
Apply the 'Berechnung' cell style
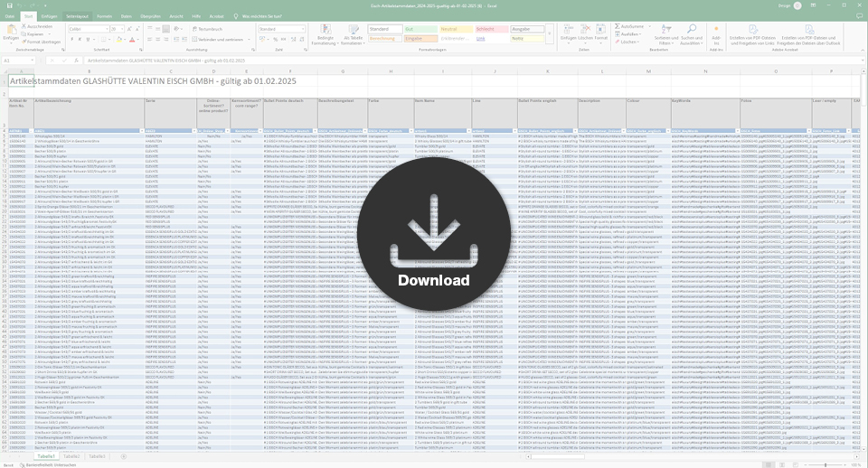[x=385, y=38]
